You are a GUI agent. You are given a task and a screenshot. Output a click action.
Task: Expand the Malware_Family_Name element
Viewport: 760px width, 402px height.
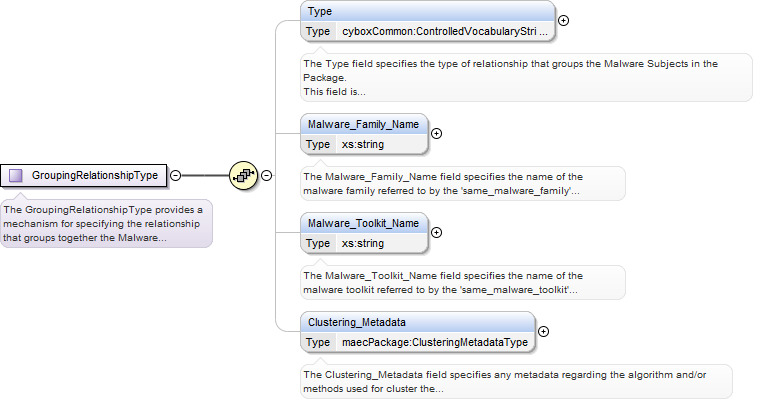click(x=436, y=133)
